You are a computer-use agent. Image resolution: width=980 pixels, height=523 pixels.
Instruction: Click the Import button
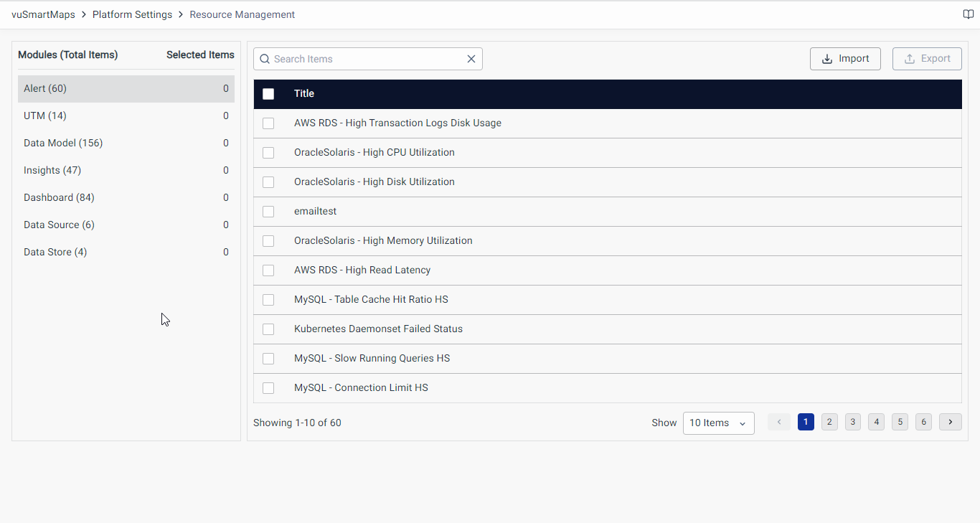pos(845,59)
